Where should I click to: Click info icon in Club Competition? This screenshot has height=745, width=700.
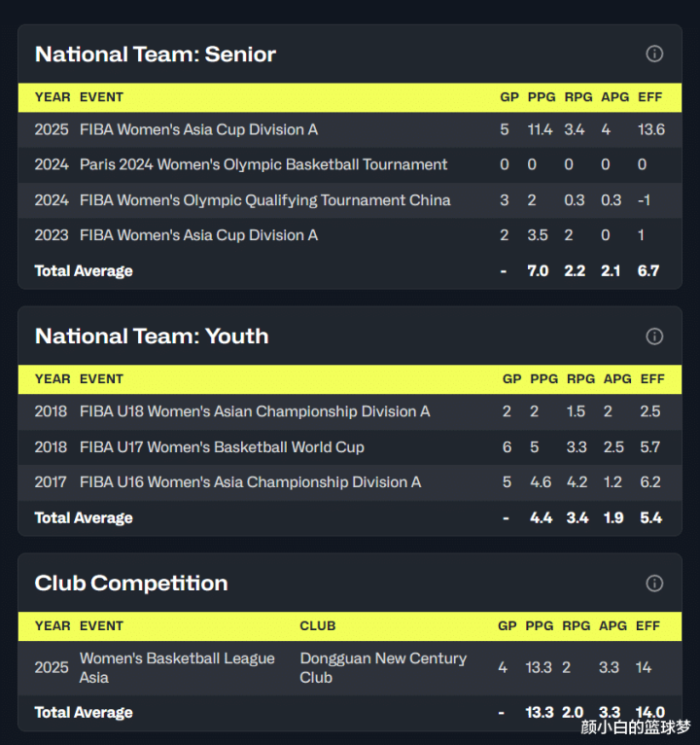click(654, 583)
